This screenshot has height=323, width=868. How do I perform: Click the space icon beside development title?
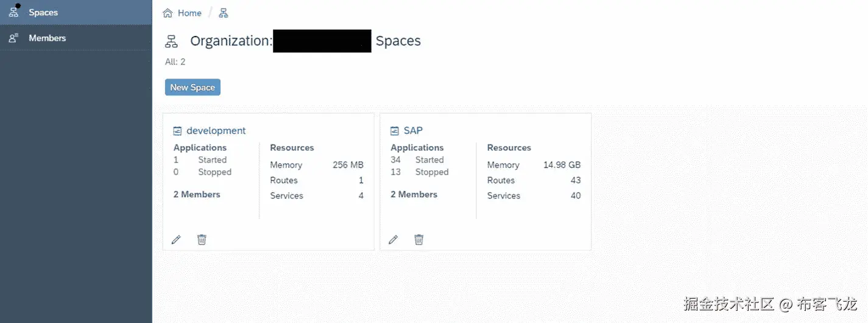[177, 131]
